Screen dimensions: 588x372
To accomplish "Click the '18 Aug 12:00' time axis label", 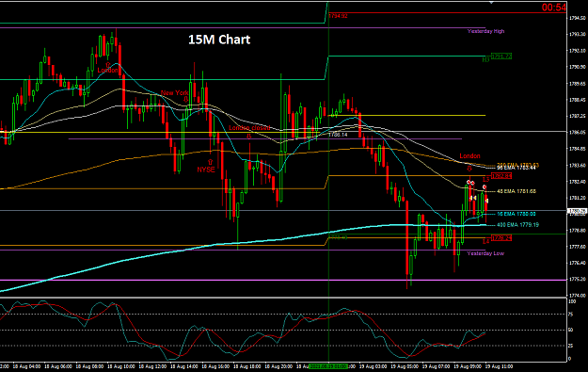I will [152, 366].
